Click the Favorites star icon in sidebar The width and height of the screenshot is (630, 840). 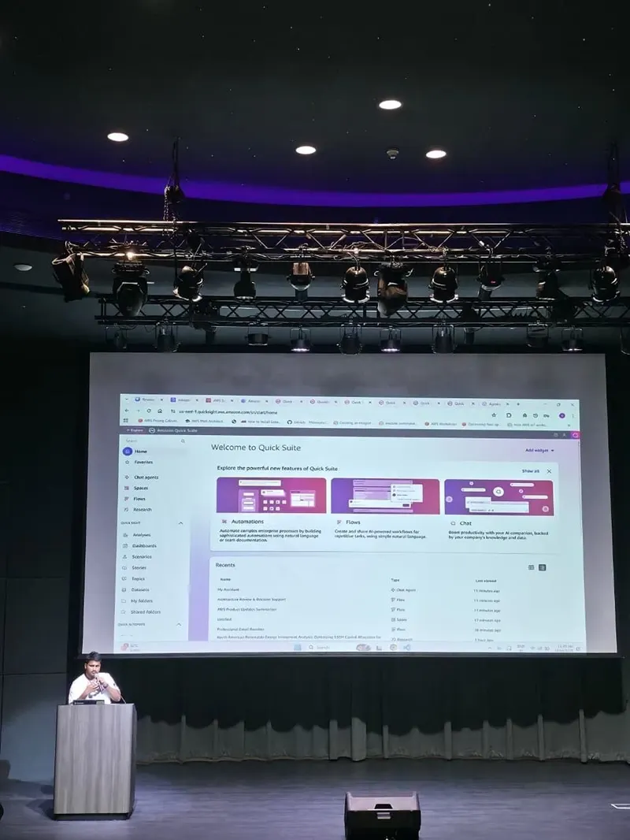pos(128,462)
